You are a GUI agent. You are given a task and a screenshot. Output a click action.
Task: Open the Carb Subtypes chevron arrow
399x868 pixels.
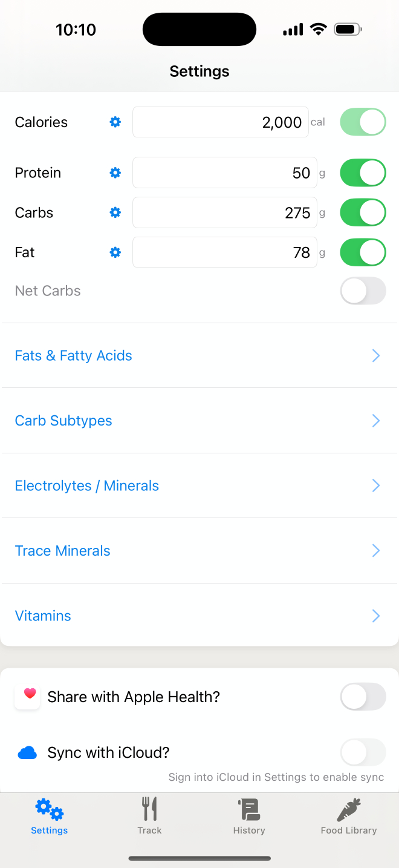pyautogui.click(x=375, y=421)
